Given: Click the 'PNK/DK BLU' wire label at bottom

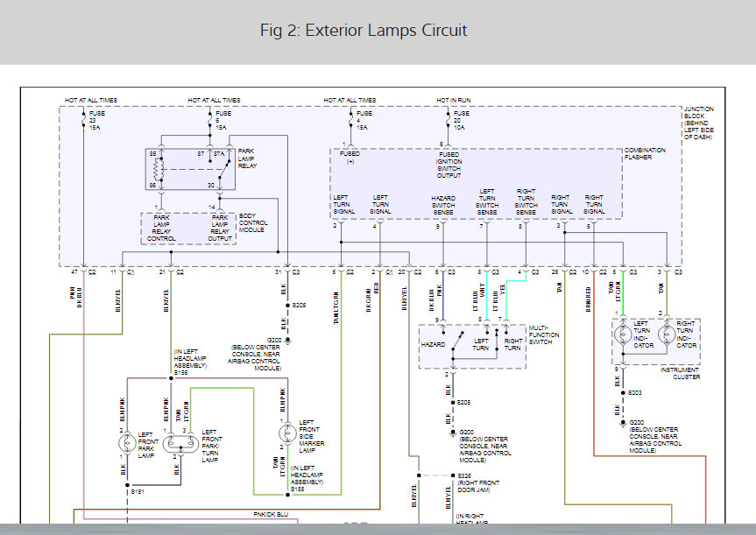Looking at the screenshot, I should (x=271, y=515).
